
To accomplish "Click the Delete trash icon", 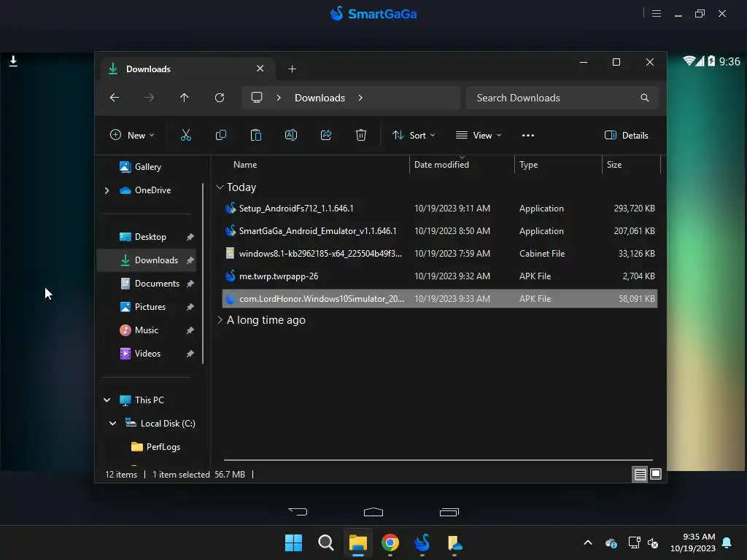I will click(360, 135).
